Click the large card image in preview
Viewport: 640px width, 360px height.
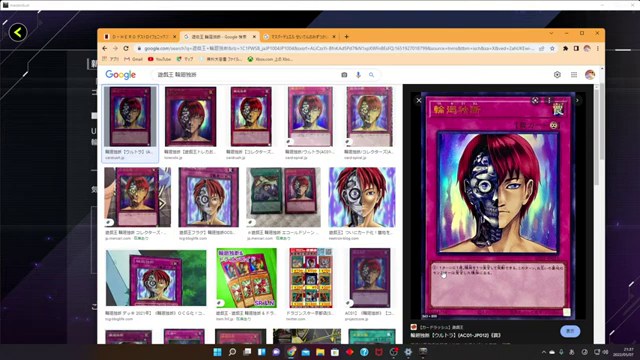498,206
